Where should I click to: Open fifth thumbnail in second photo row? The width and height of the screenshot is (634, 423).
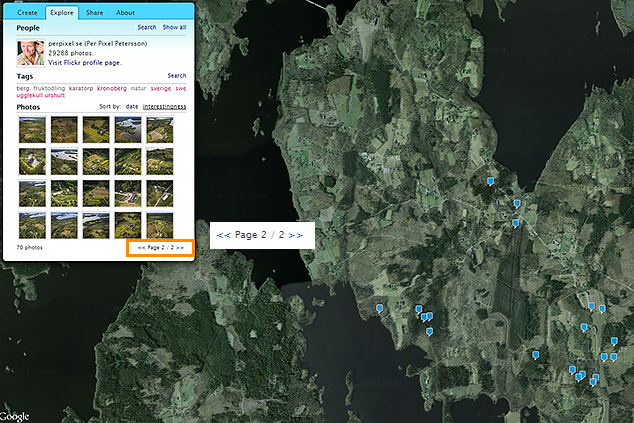(160, 161)
